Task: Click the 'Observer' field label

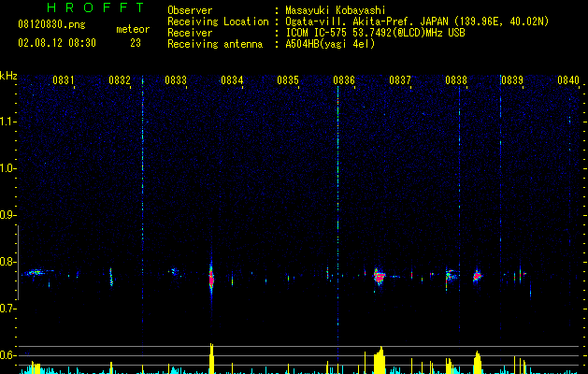Action: pyautogui.click(x=190, y=10)
